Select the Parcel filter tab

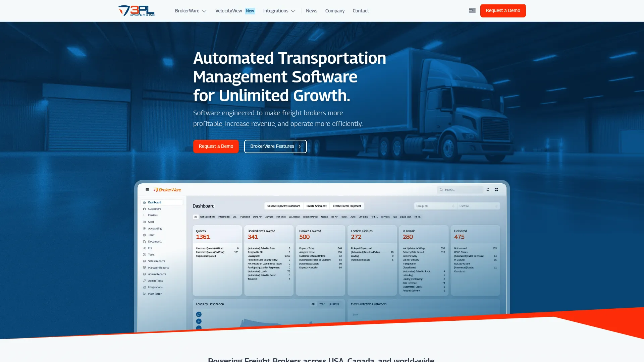pyautogui.click(x=344, y=217)
